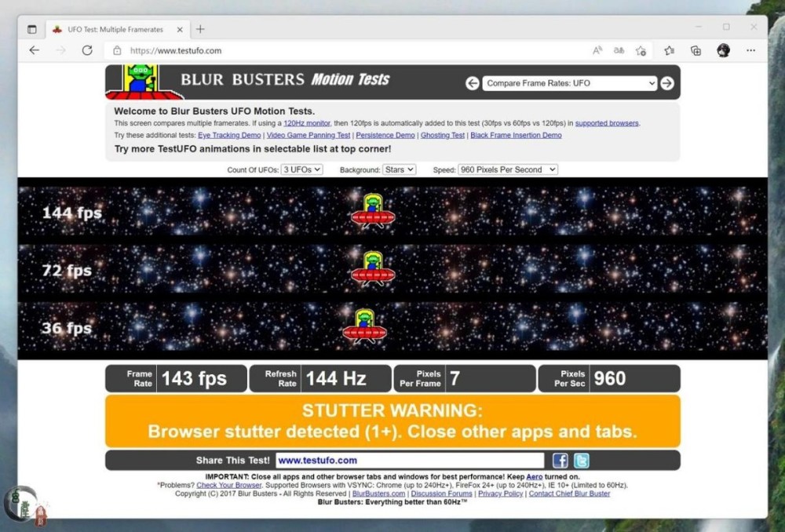785x532 pixels.
Task: Open the Read aloud icon in the address bar
Action: click(x=597, y=50)
